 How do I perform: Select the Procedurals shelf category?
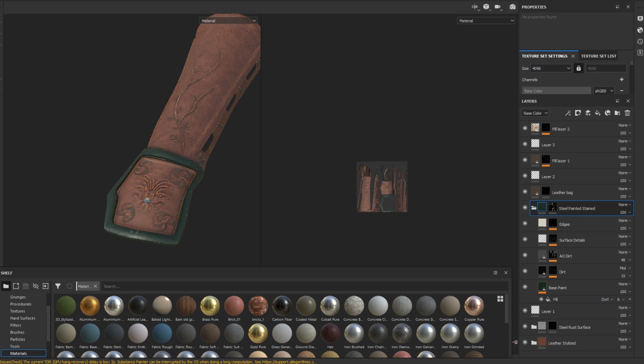coord(21,304)
